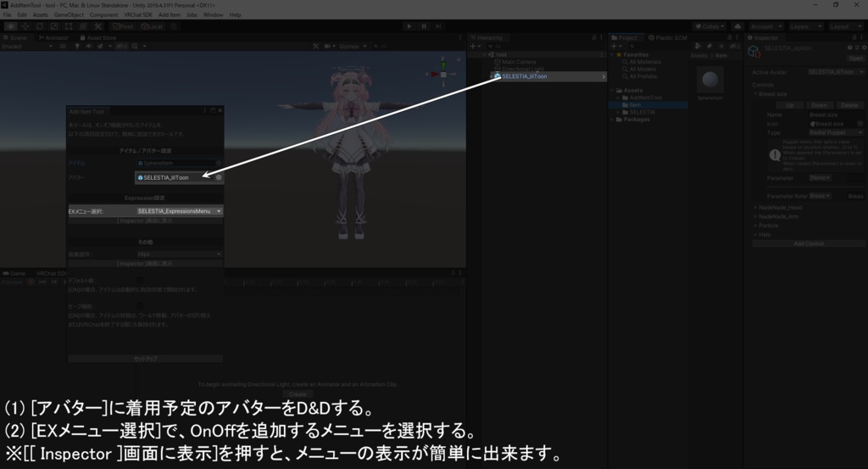
Task: Click the Down button in Inspector
Action: 820,105
